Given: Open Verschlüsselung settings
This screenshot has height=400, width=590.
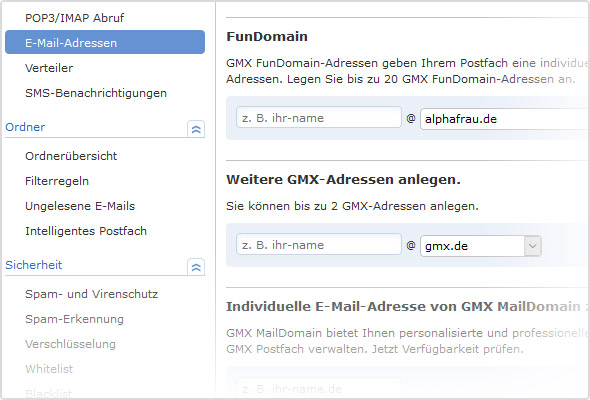Looking at the screenshot, I should pos(70,344).
